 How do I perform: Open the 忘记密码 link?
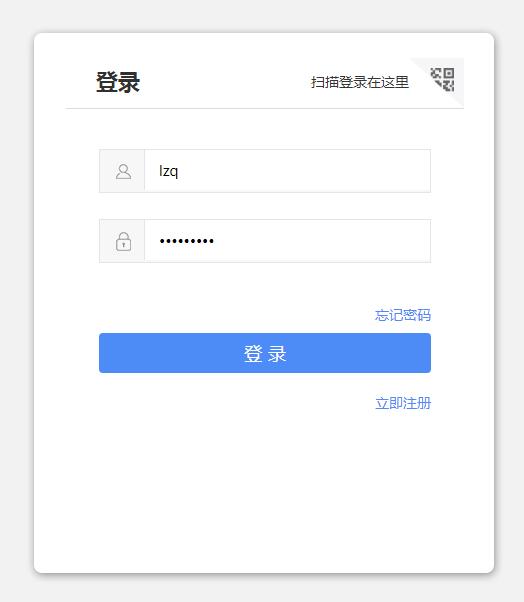[403, 315]
